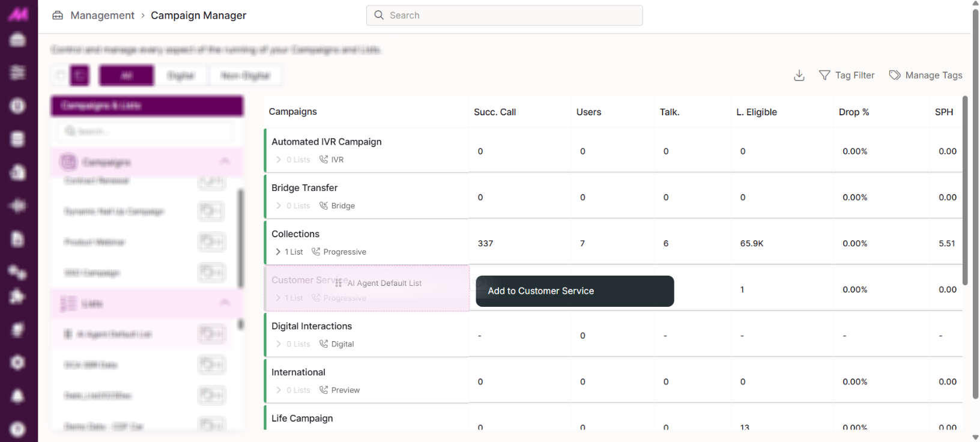Open notifications bell in left sidebar
Screen dimensions: 980x442
(18, 396)
